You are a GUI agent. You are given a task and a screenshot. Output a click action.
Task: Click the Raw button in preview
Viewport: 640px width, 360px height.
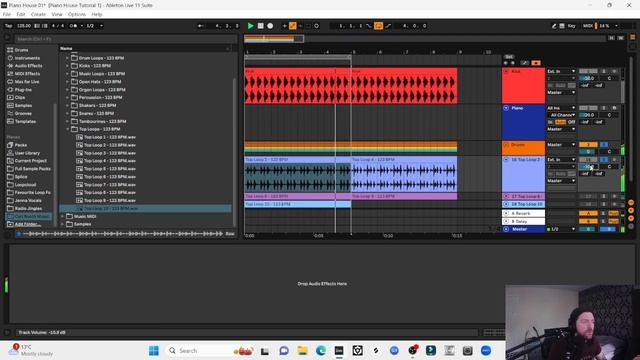(230, 234)
